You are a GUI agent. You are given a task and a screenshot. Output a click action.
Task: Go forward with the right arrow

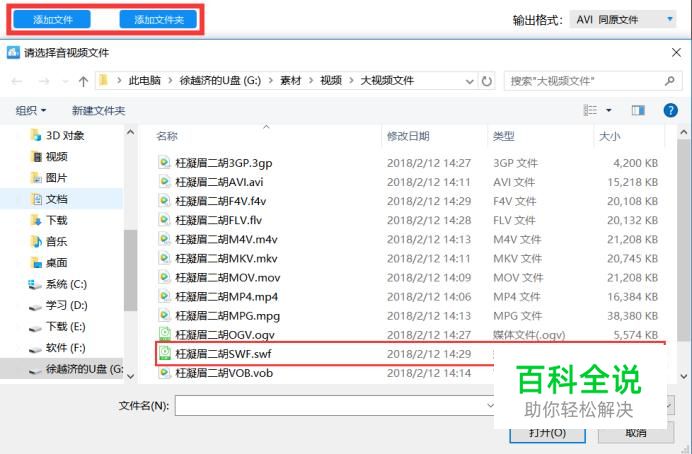point(44,81)
